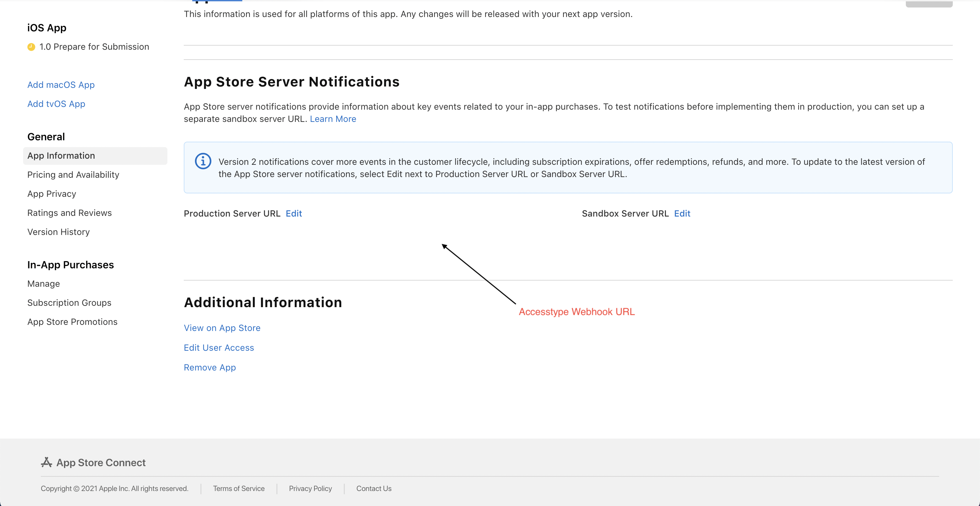The image size is (980, 506).
Task: Edit the Sandbox Server URL
Action: (x=682, y=213)
